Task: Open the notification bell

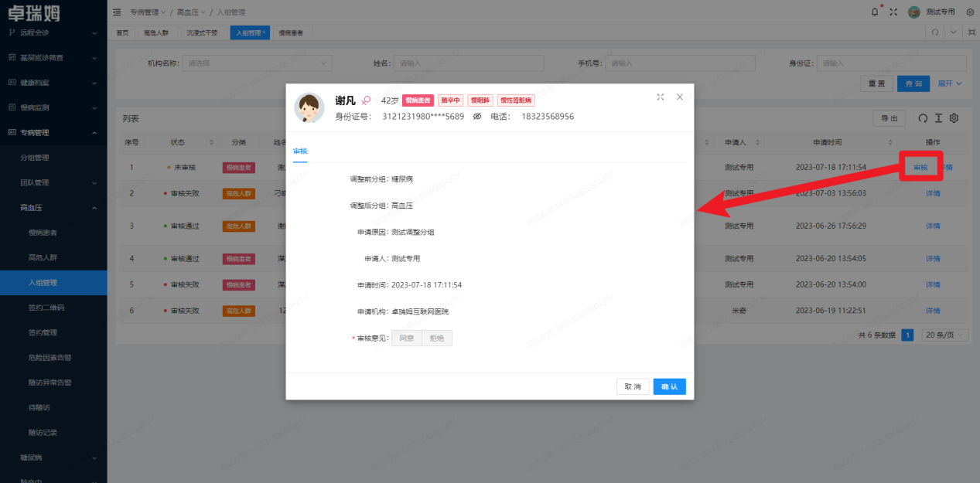Action: click(x=875, y=12)
